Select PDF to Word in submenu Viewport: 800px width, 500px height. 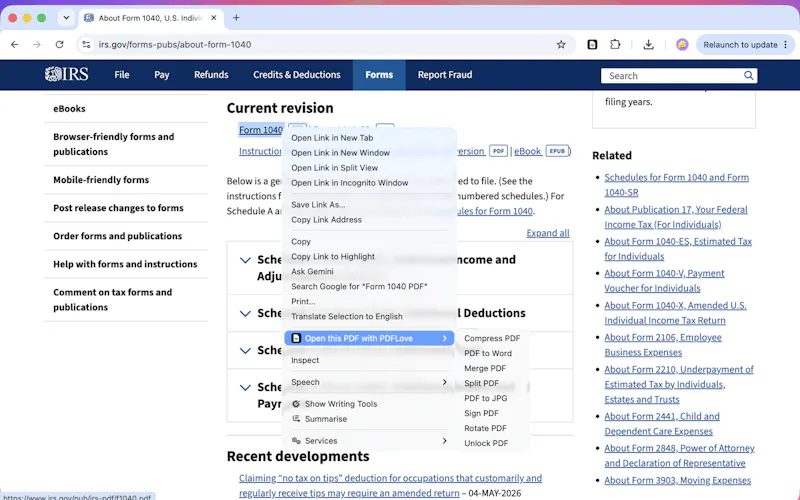click(492, 353)
